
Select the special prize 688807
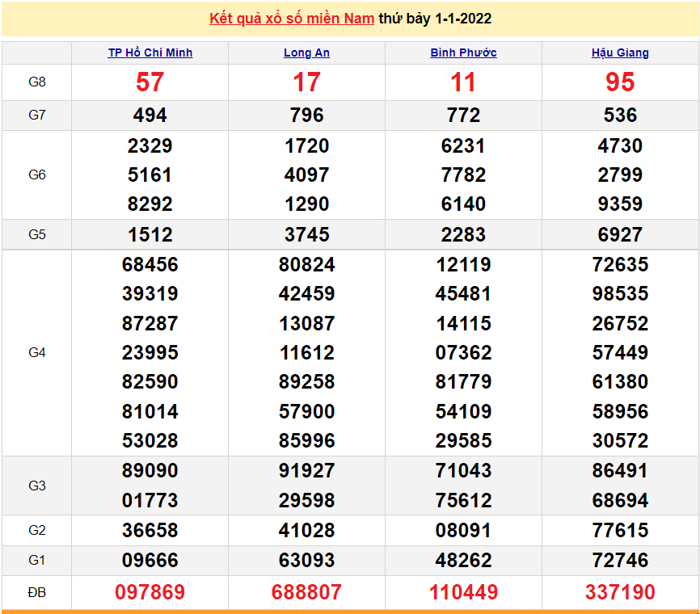click(x=306, y=592)
